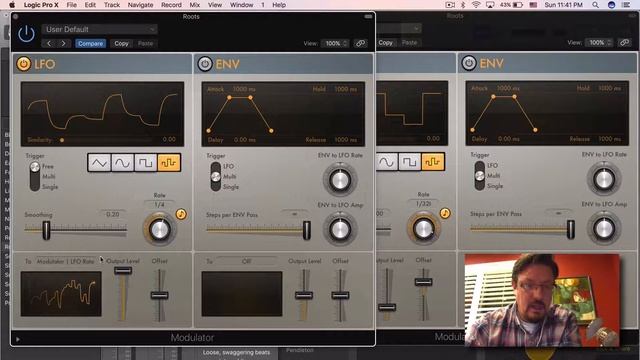Open the Track menu
This screenshot has height=360, width=640.
pyautogui.click(x=111, y=5)
